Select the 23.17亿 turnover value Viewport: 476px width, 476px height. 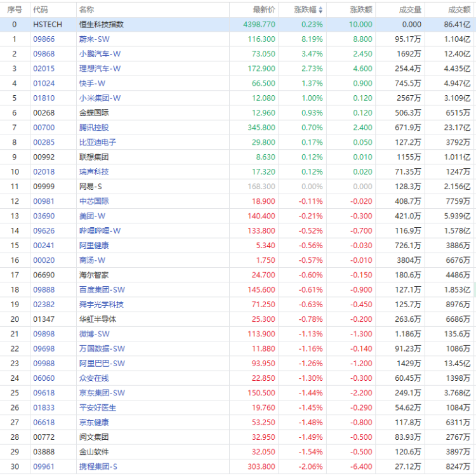(457, 128)
